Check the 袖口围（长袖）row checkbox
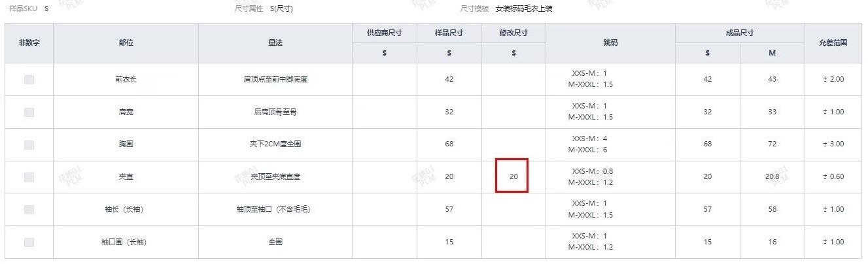This screenshot has height=264, width=868. pyautogui.click(x=29, y=242)
